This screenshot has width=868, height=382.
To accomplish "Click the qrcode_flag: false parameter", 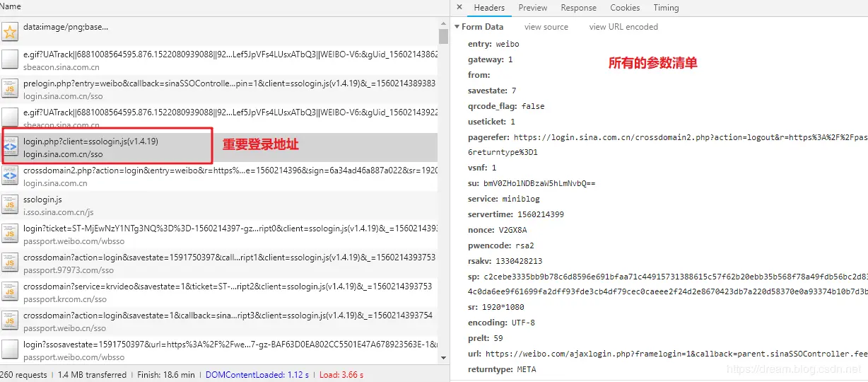I will tap(506, 106).
